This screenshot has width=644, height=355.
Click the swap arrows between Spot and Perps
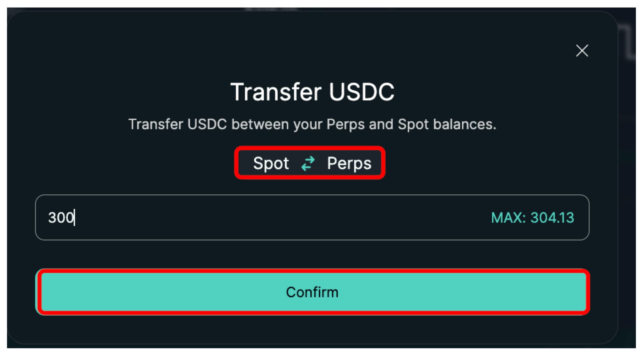308,163
